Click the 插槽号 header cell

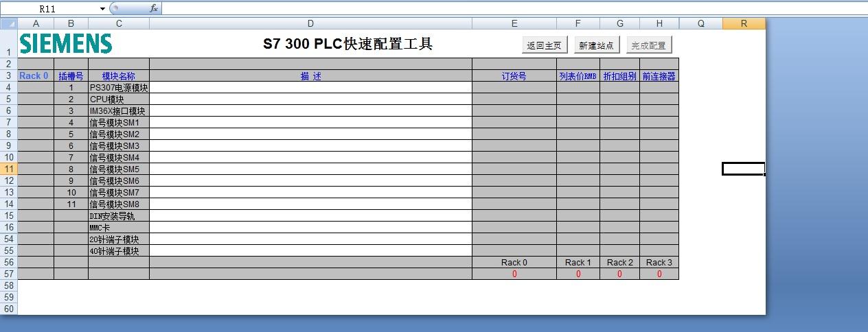point(71,76)
